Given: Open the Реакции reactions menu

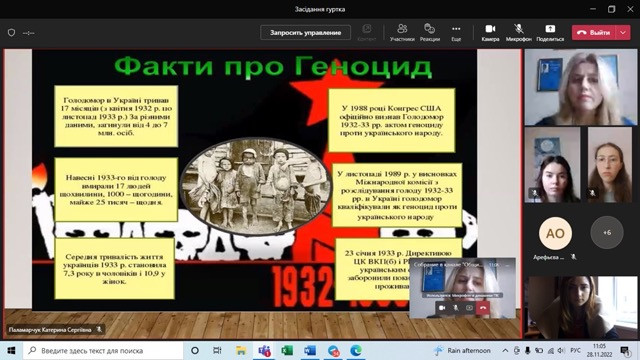Looking at the screenshot, I should click(429, 33).
